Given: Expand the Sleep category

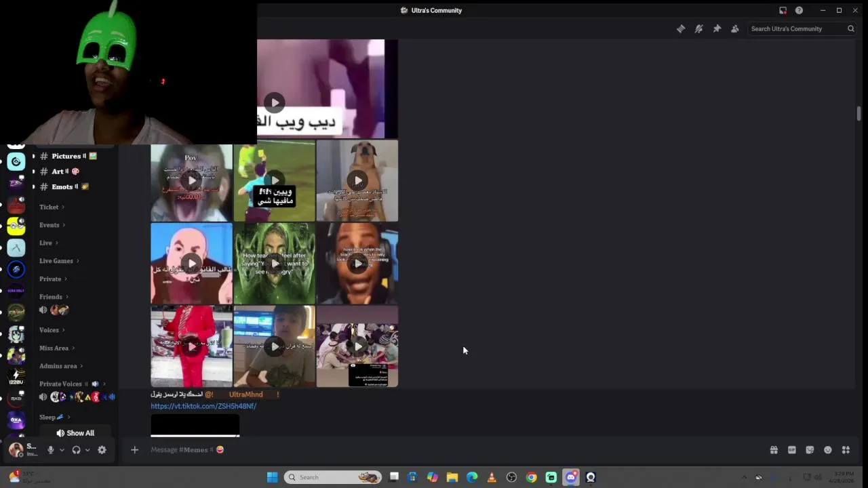Looking at the screenshot, I should point(54,417).
